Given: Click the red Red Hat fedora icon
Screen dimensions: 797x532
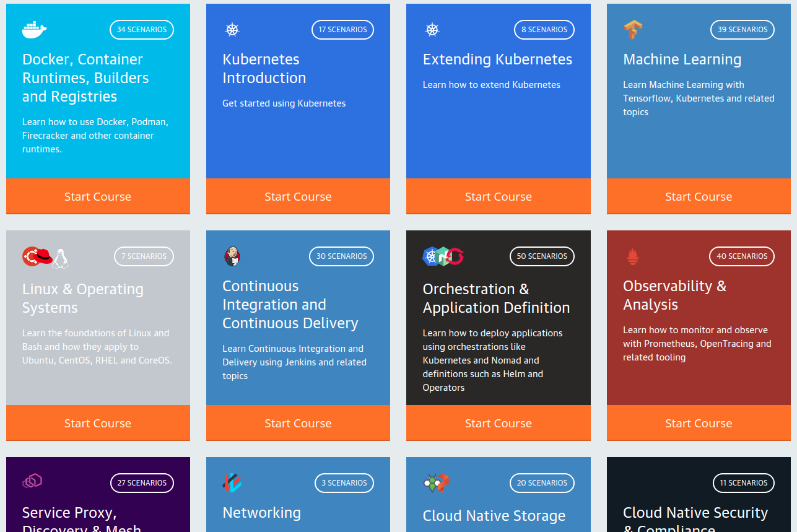Looking at the screenshot, I should pyautogui.click(x=43, y=256).
